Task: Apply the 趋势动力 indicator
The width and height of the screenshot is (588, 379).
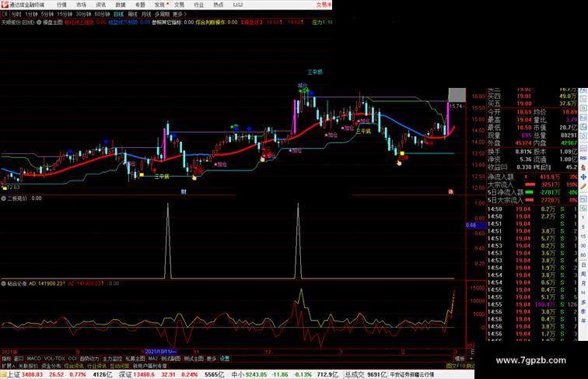Action: click(x=89, y=359)
